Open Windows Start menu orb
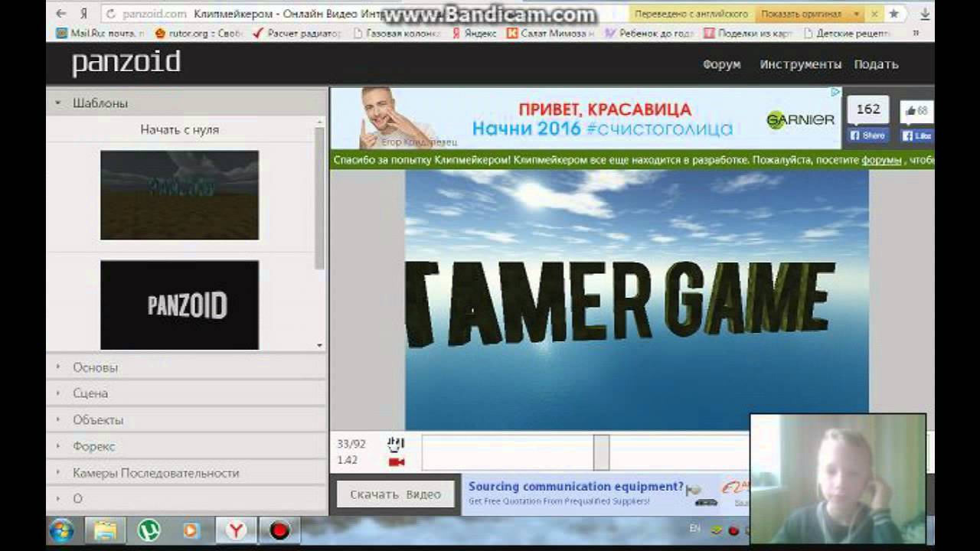 tap(61, 530)
